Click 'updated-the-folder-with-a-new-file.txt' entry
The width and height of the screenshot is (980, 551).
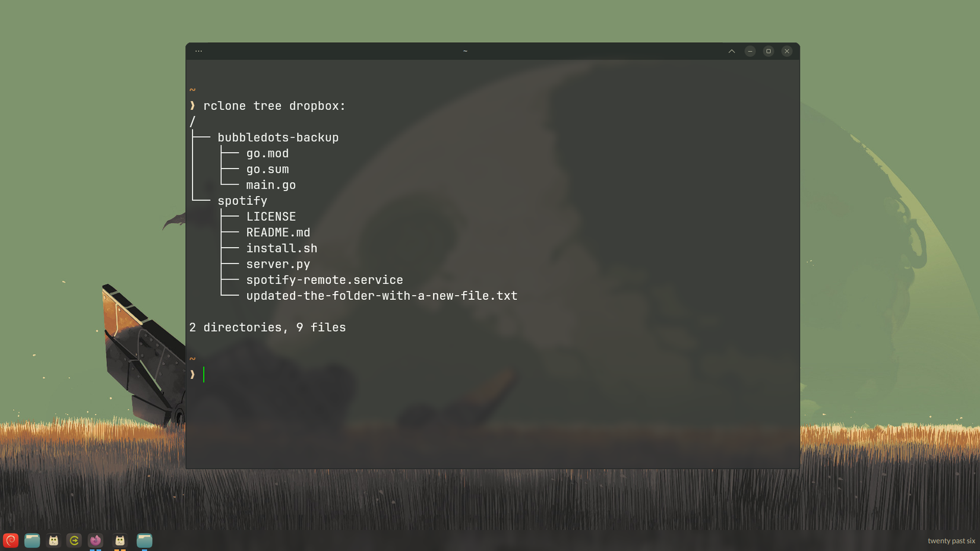tap(382, 296)
